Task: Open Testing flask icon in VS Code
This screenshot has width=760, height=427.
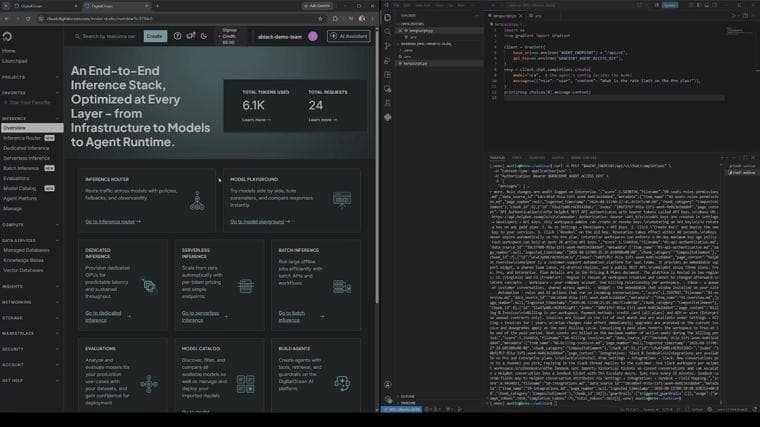Action: 388,103
